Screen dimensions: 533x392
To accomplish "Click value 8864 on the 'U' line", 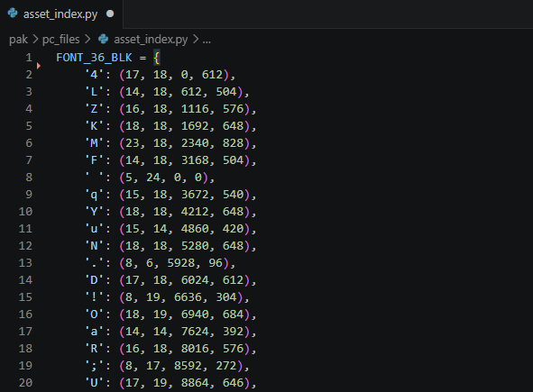I will click(195, 383).
